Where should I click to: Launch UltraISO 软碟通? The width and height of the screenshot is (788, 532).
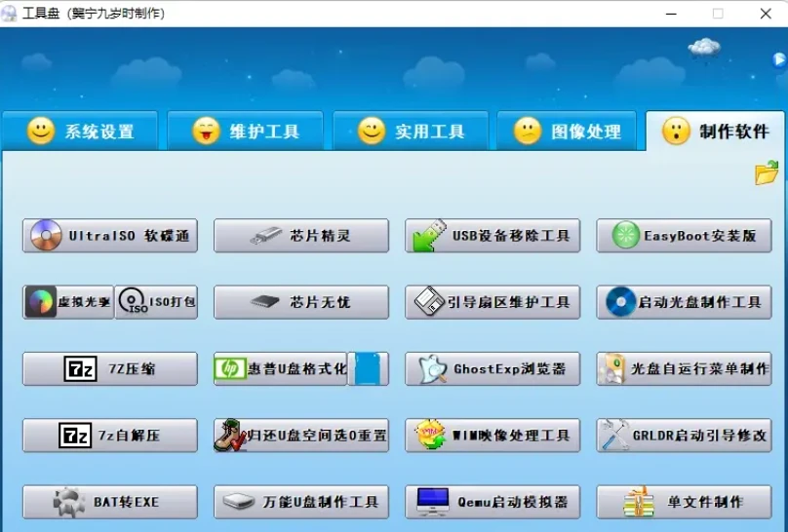click(x=110, y=236)
